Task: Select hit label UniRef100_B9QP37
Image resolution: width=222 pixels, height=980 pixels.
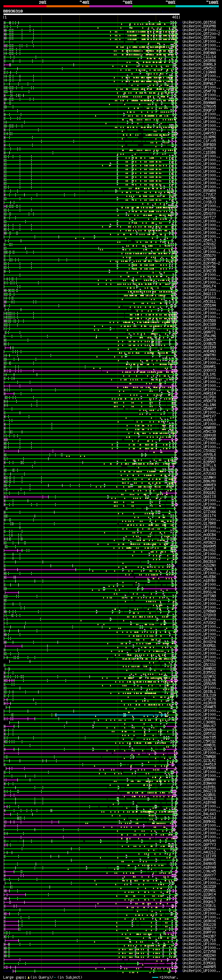Action: pos(199,110)
